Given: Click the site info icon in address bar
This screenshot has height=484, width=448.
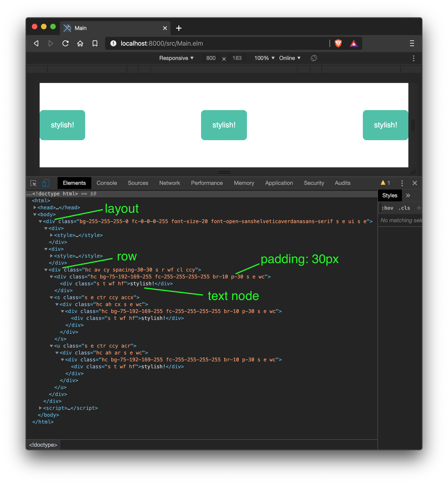Looking at the screenshot, I should click(113, 43).
